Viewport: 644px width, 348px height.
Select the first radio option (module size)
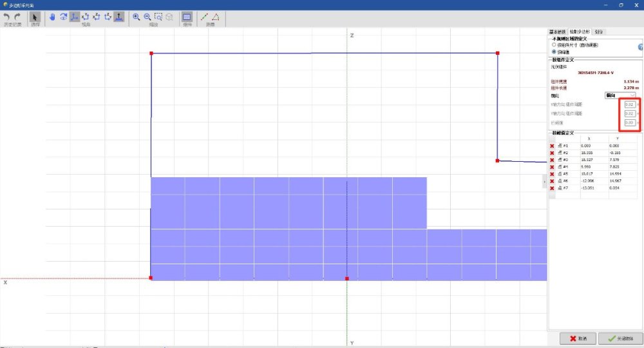tap(553, 46)
